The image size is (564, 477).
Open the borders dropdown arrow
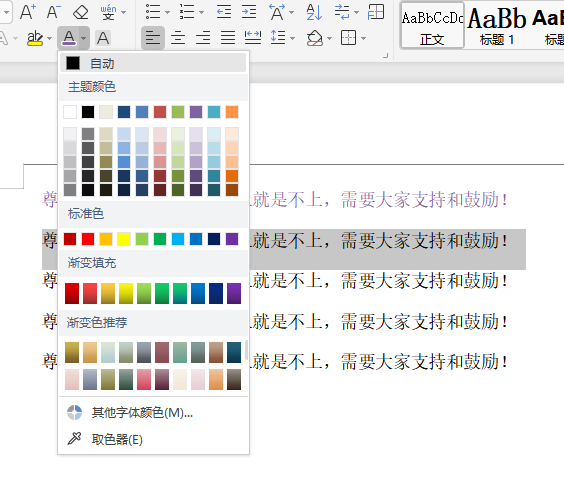[364, 38]
